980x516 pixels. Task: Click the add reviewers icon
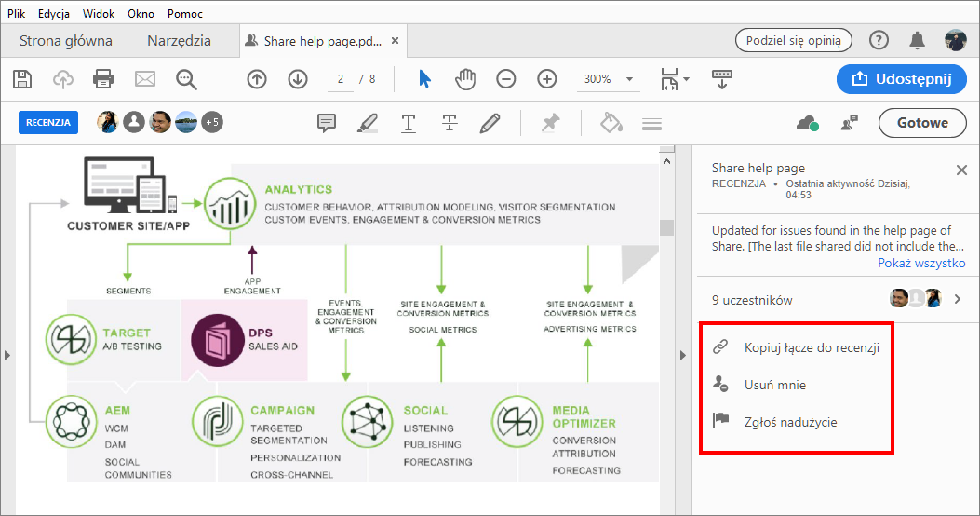coord(850,123)
